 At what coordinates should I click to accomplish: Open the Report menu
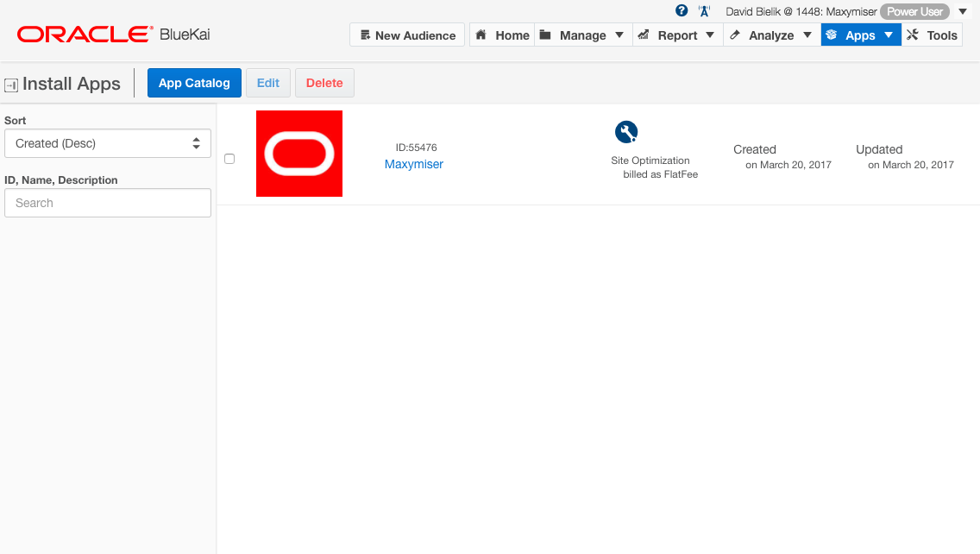click(x=677, y=35)
